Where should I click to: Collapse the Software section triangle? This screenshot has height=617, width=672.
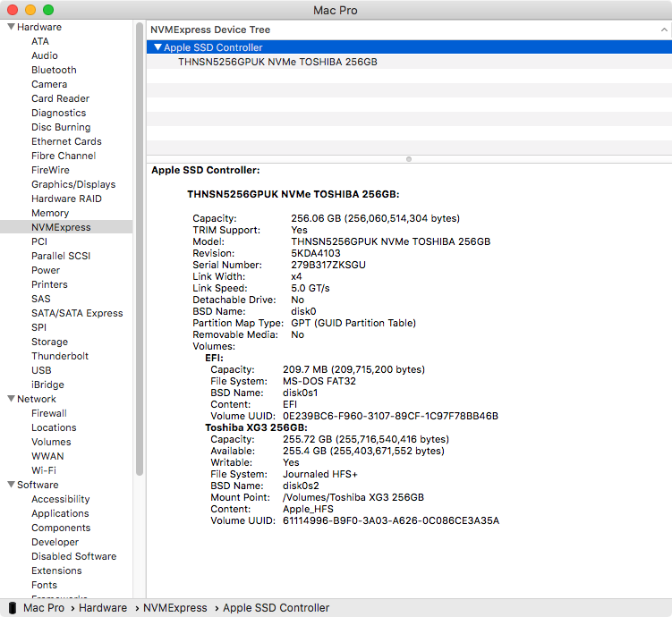[11, 485]
